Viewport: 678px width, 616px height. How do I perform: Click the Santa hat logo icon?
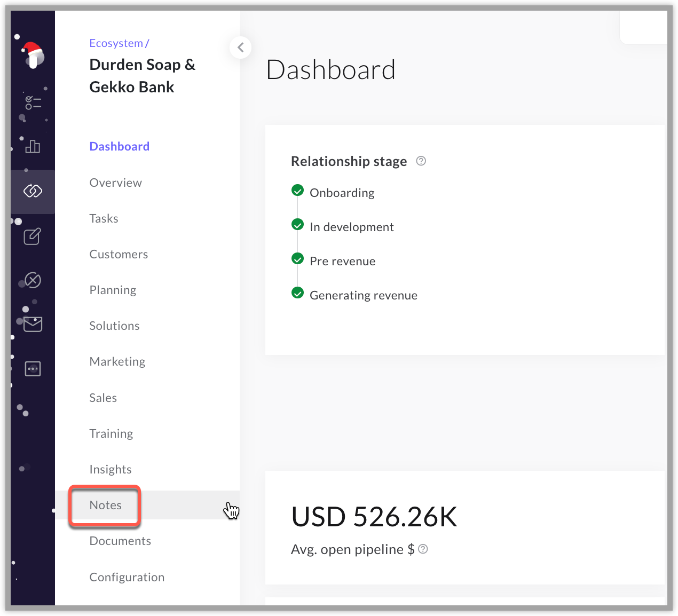click(x=33, y=56)
